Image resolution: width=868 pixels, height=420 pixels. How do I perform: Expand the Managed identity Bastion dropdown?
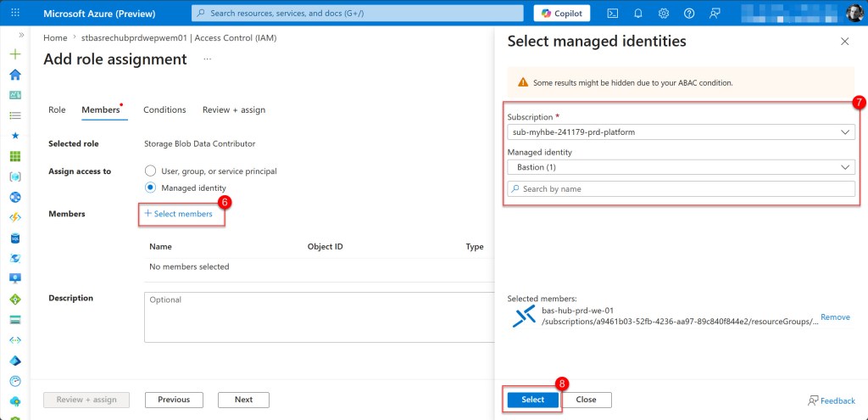pyautogui.click(x=681, y=167)
